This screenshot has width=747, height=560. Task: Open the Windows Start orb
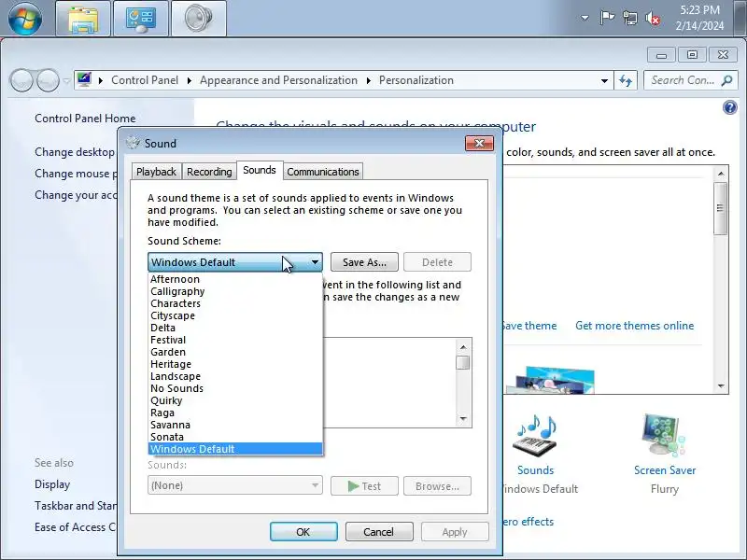[25, 18]
